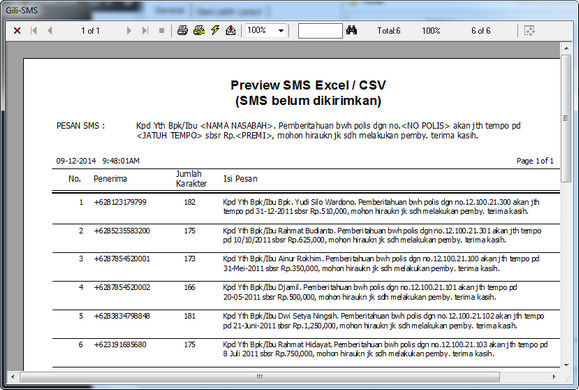Viewport: 579px width, 390px height.
Task: Click phone number +6283834798848
Action: coord(122,316)
